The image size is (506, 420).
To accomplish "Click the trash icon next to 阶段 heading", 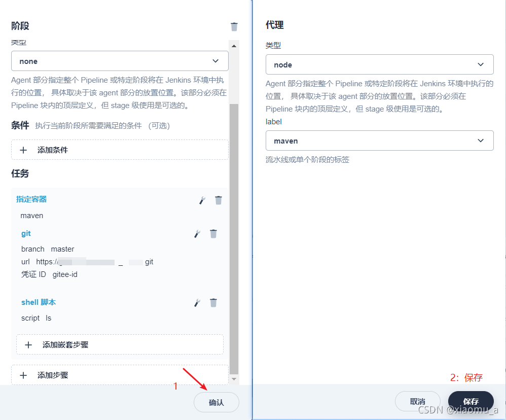I will click(234, 26).
